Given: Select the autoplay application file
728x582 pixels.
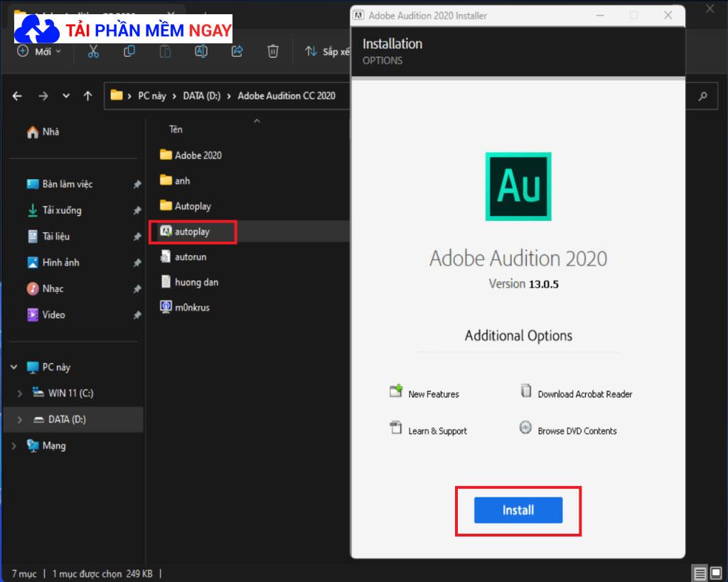Looking at the screenshot, I should coord(185,231).
